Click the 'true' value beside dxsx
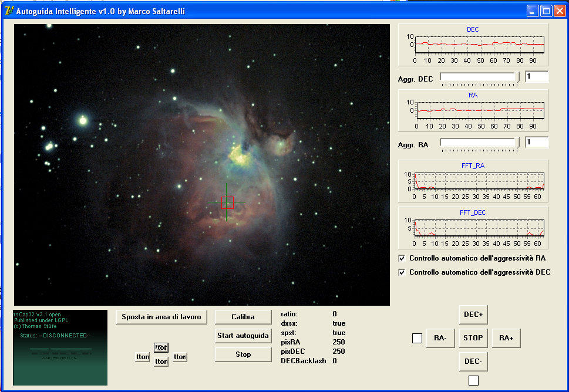The height and width of the screenshot is (392, 569). 339,323
